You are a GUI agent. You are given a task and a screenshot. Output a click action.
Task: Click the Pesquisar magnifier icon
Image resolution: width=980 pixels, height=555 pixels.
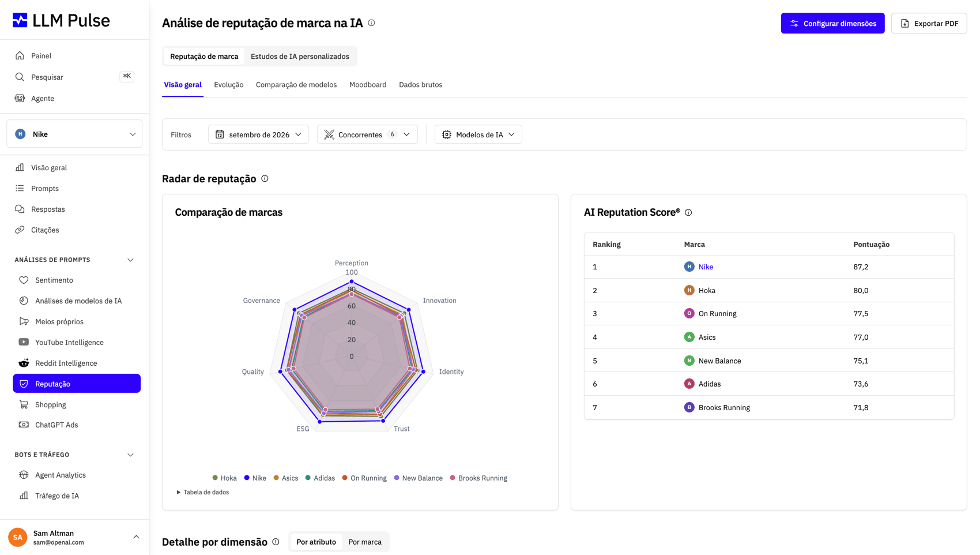pyautogui.click(x=20, y=77)
